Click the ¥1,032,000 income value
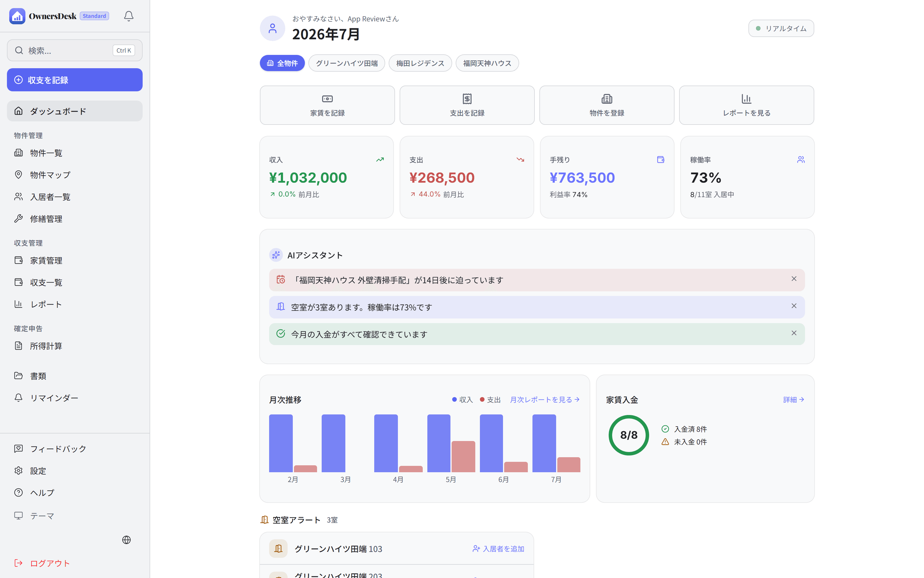Viewport: 924px width, 578px height. pyautogui.click(x=308, y=178)
